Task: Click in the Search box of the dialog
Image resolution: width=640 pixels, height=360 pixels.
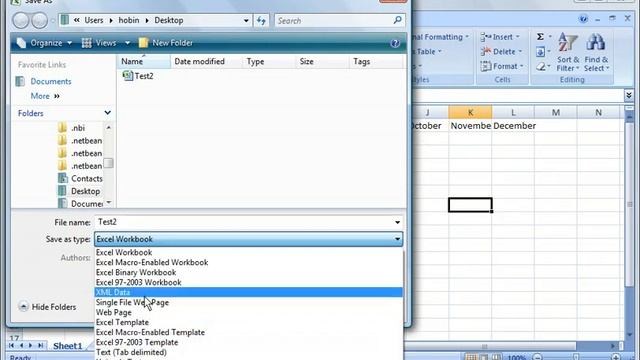Action: point(334,20)
